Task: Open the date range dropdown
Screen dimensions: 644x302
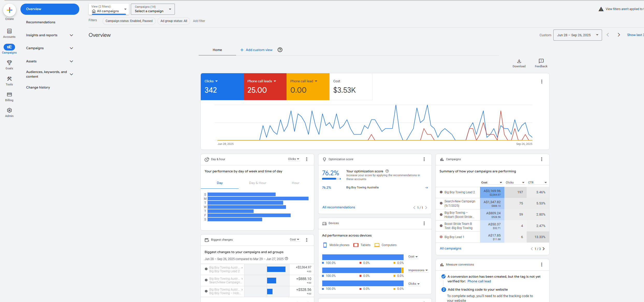Action: click(577, 35)
